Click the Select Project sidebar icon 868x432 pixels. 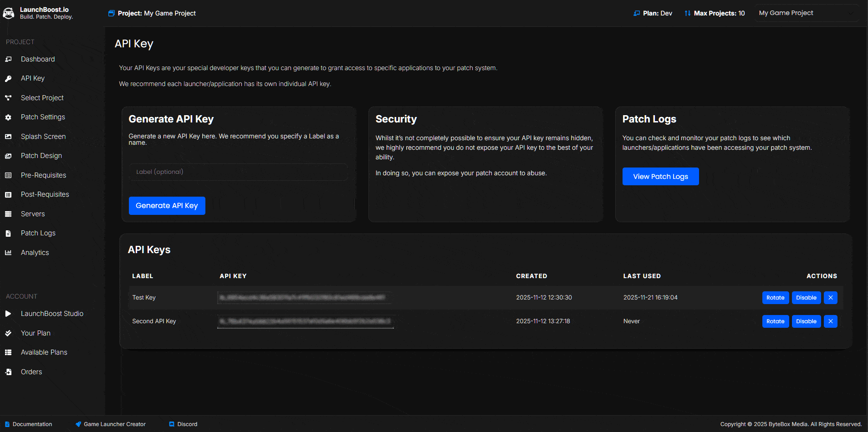(x=8, y=98)
